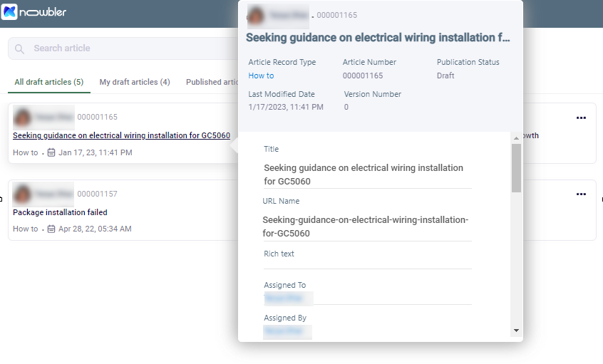Open the Published articles tab
This screenshot has height=364, width=603.
click(x=212, y=82)
